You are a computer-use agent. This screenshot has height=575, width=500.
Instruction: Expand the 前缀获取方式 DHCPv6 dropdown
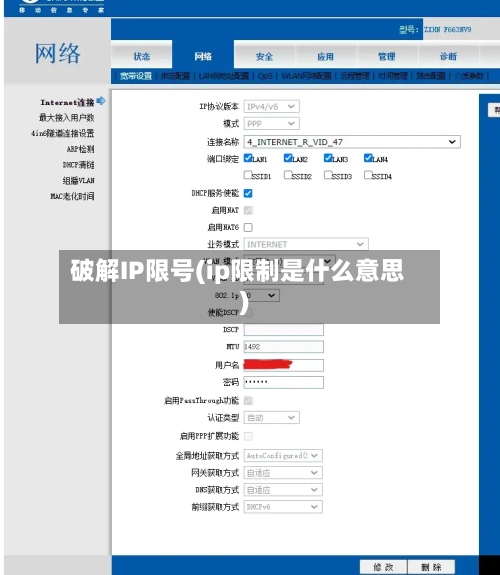click(283, 507)
